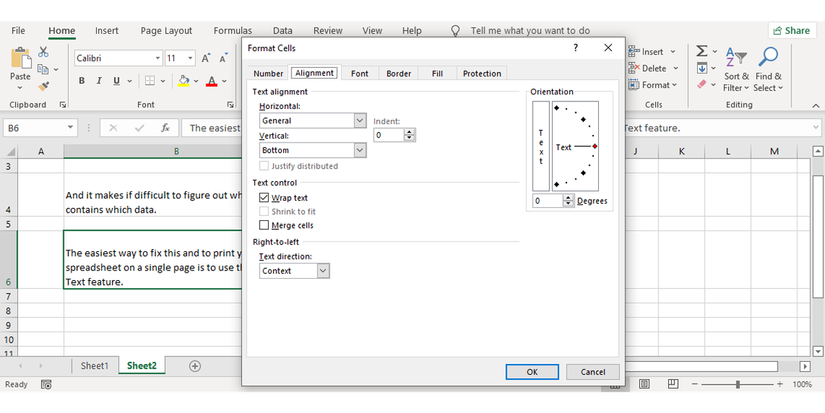Click the orientation dial red marker
This screenshot has height=413, width=825.
click(595, 146)
